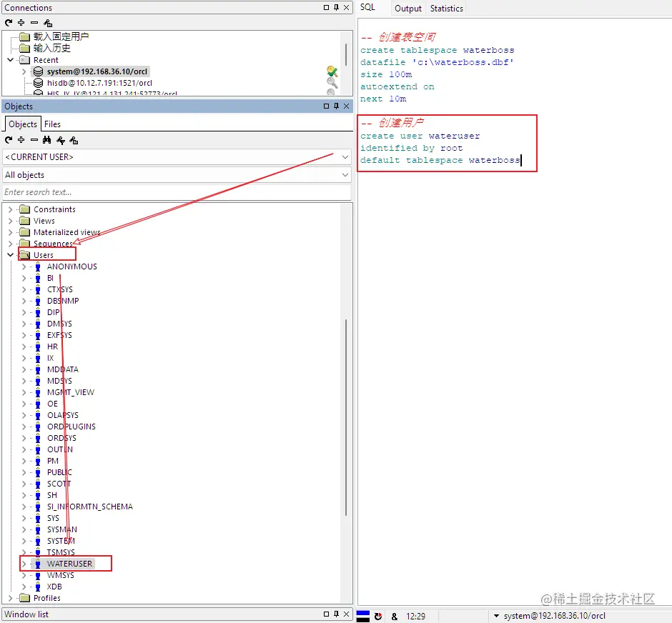Open Connections configure wrench icon
The height and width of the screenshot is (623, 672).
pos(48,23)
